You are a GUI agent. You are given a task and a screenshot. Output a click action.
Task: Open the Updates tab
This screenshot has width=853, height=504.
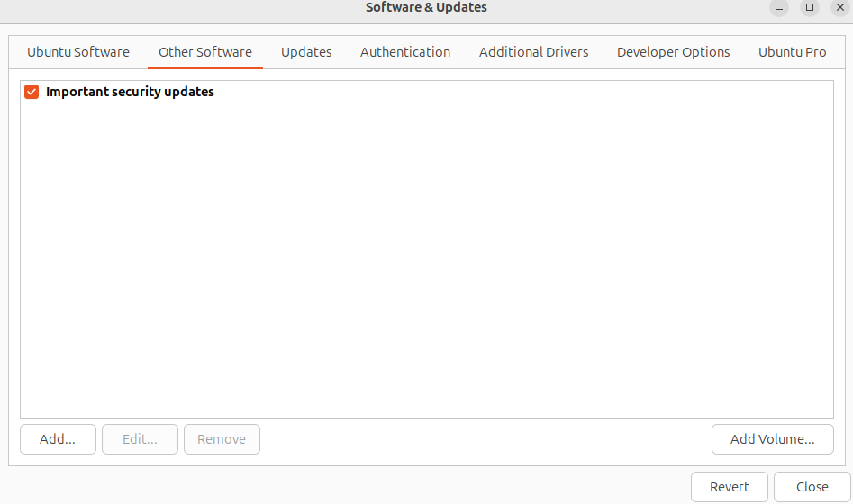click(306, 52)
